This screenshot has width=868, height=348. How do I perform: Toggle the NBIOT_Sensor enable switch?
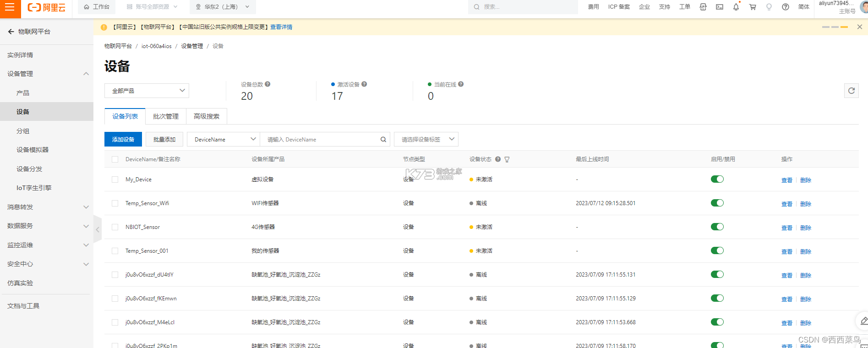(x=717, y=227)
